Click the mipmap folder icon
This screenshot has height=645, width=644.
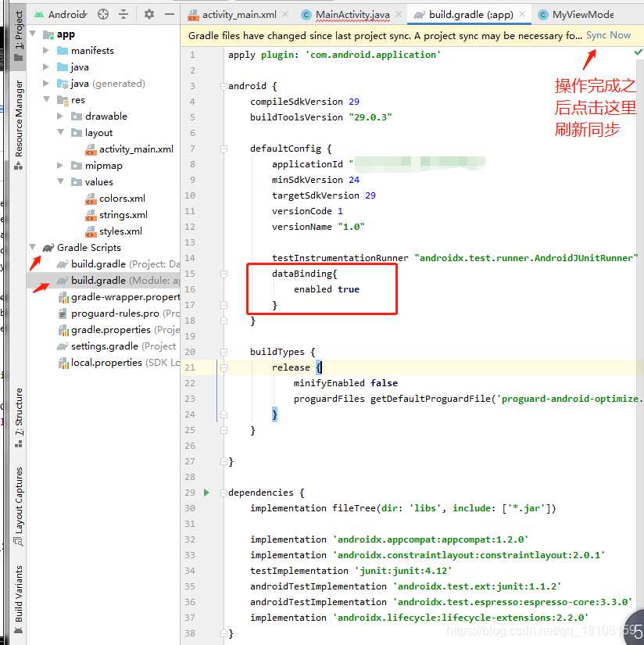(77, 166)
